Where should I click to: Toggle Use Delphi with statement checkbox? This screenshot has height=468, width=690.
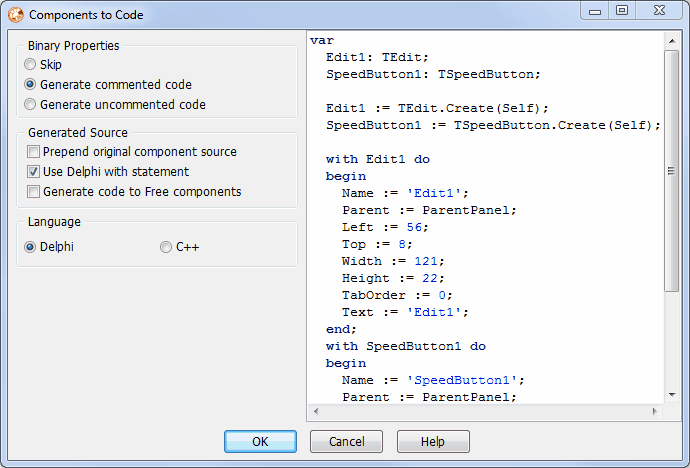[x=33, y=172]
